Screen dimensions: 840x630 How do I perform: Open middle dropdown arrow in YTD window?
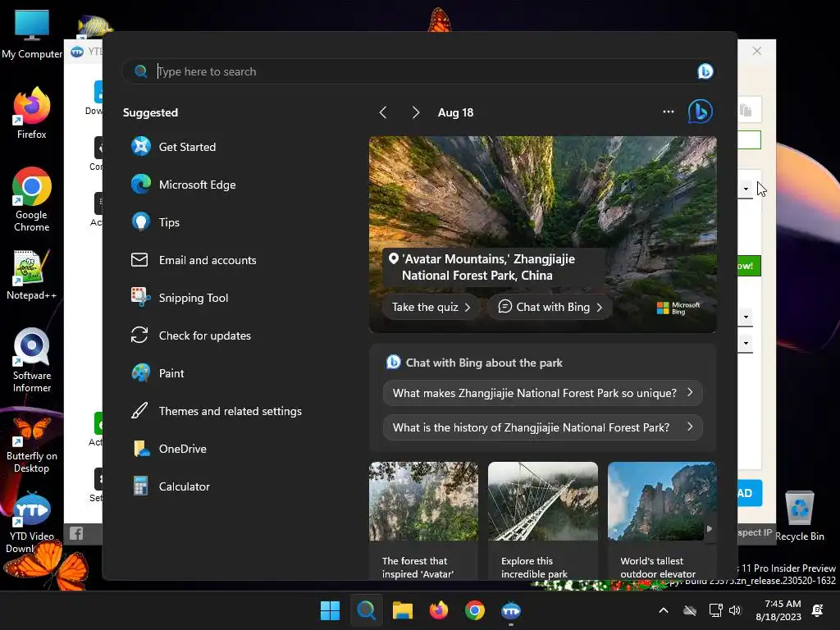[746, 317]
